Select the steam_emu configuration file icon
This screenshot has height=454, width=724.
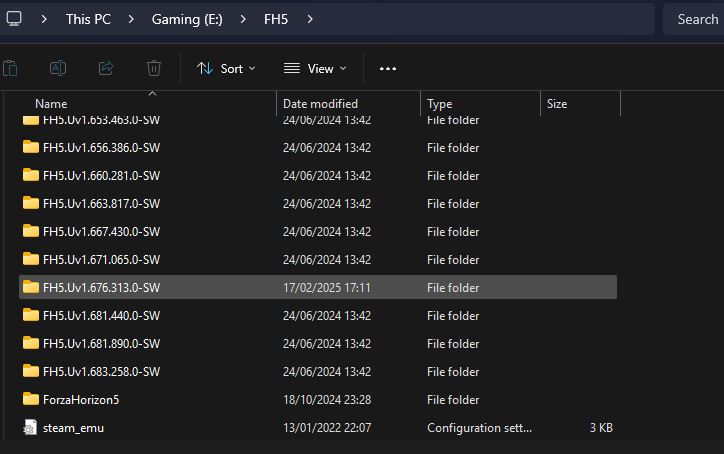point(30,428)
